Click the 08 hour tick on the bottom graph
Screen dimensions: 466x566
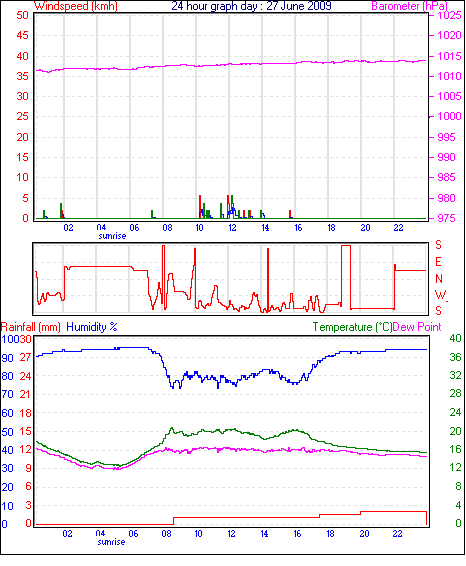tap(166, 534)
